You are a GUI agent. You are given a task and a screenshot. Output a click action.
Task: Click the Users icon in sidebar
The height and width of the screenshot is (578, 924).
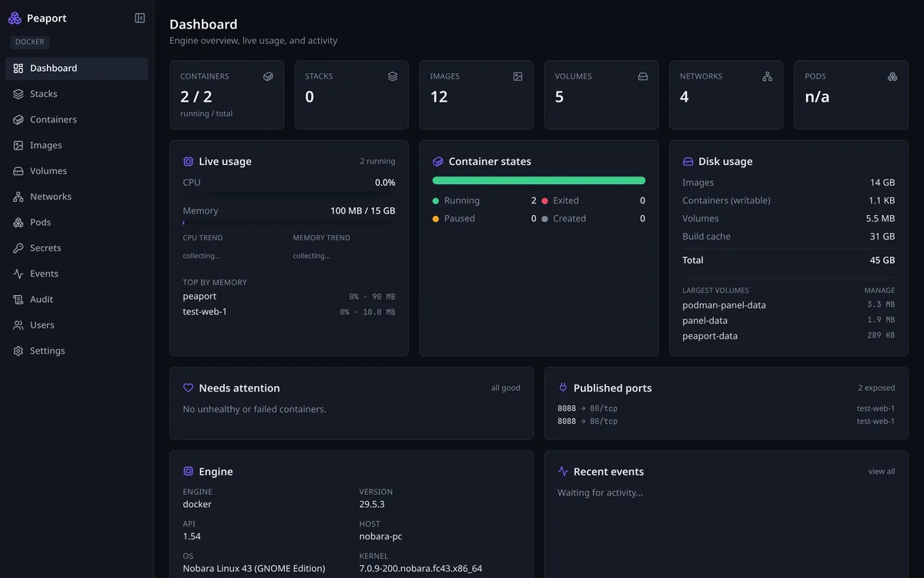(x=18, y=325)
